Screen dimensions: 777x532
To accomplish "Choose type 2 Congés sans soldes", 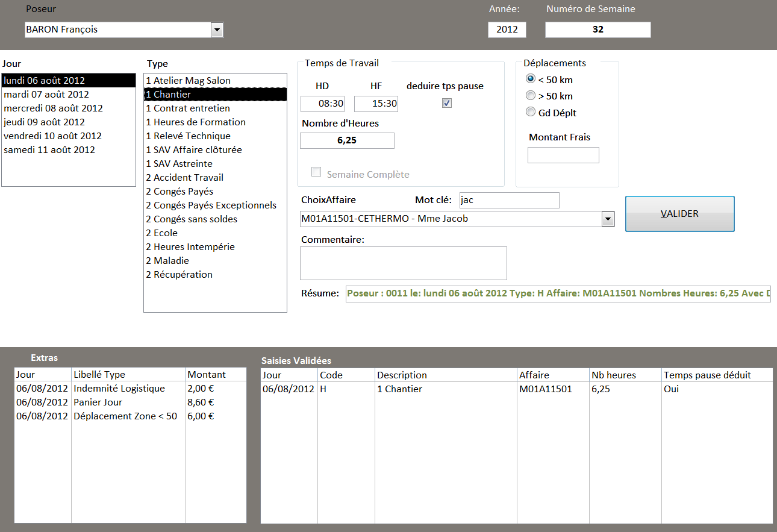I will (x=215, y=219).
